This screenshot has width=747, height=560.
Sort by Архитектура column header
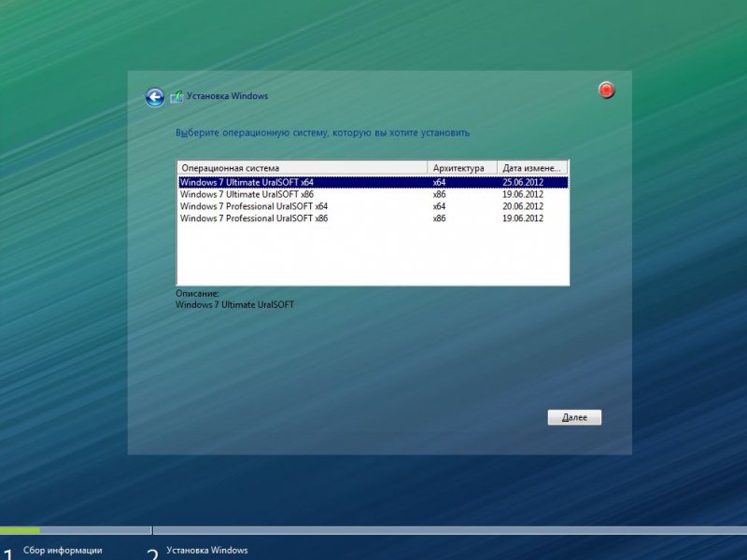462,168
